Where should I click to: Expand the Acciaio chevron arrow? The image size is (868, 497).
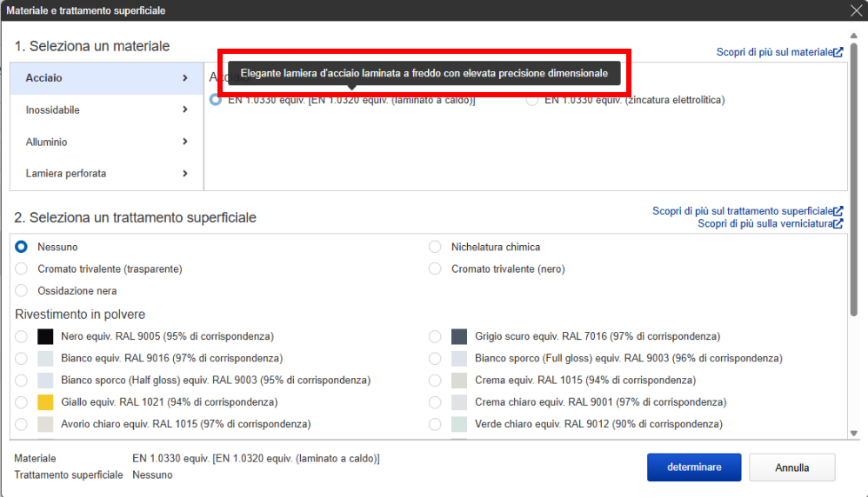click(x=185, y=78)
